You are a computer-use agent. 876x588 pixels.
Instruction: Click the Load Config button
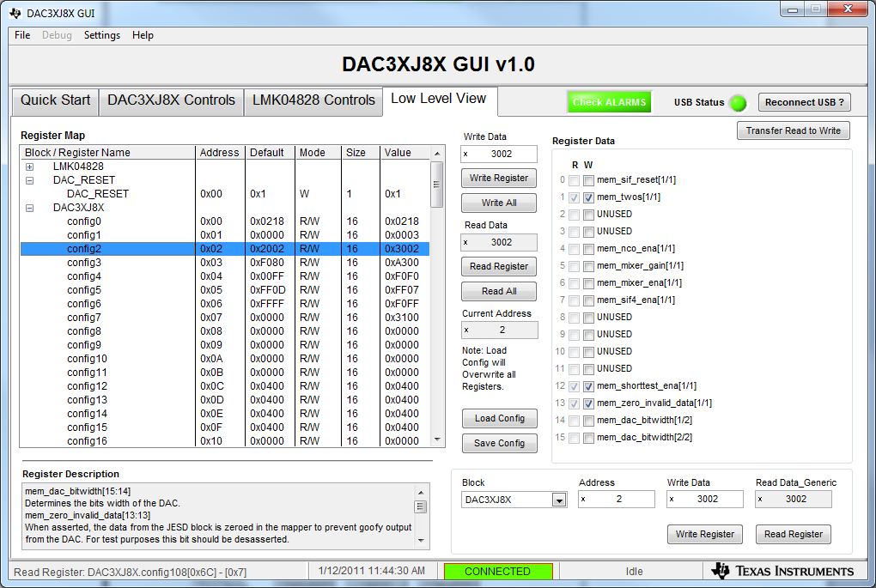pos(500,419)
